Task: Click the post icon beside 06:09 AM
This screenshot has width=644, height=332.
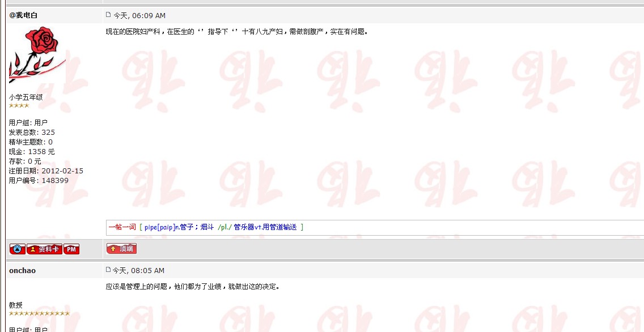Action: (108, 15)
